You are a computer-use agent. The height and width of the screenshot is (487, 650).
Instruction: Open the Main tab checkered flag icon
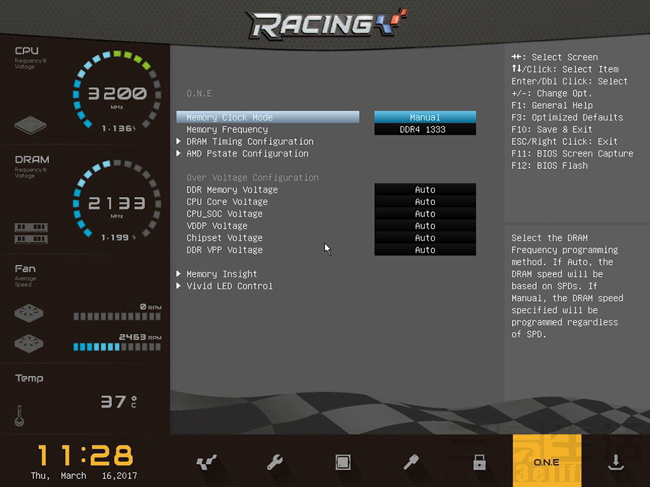[206, 462]
